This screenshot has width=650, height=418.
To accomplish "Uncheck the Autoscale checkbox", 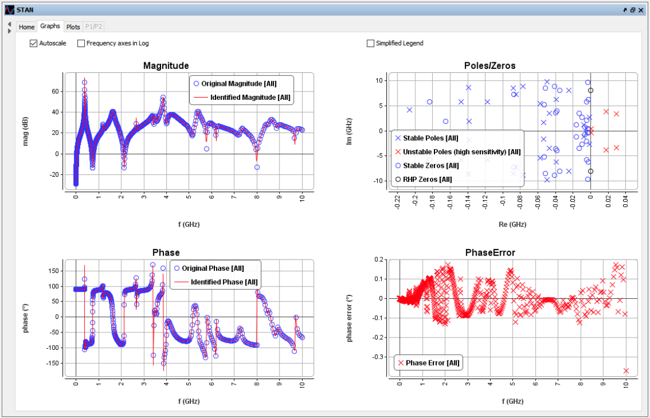I will [x=34, y=43].
